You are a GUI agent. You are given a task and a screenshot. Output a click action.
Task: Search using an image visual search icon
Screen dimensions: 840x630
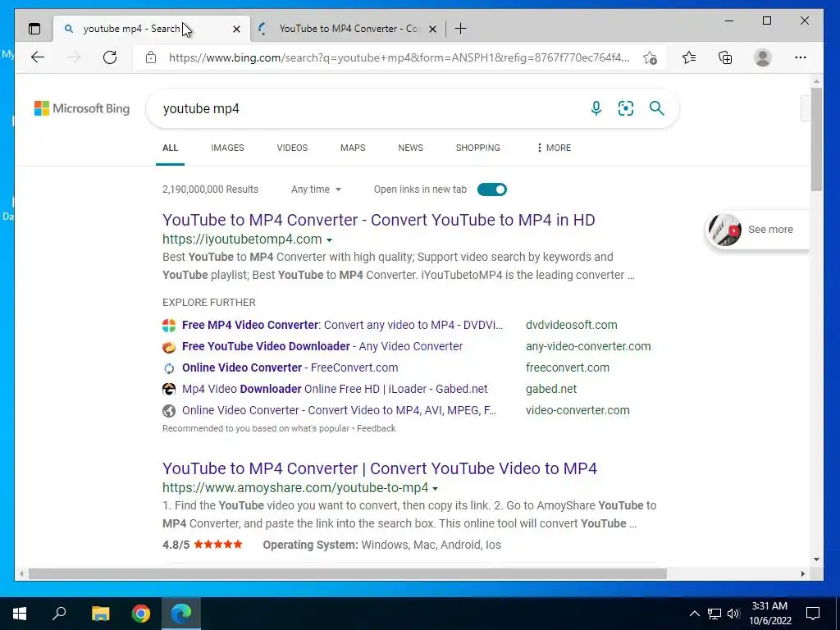626,108
